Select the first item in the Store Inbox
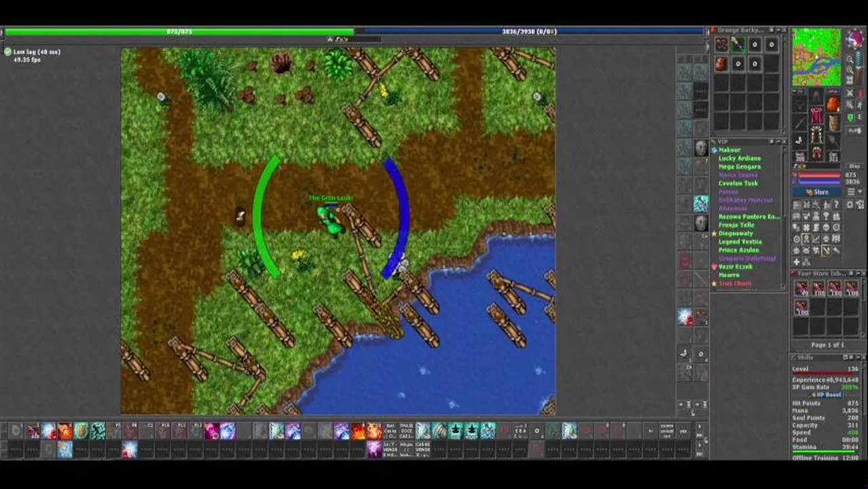This screenshot has width=868, height=489. click(x=801, y=289)
